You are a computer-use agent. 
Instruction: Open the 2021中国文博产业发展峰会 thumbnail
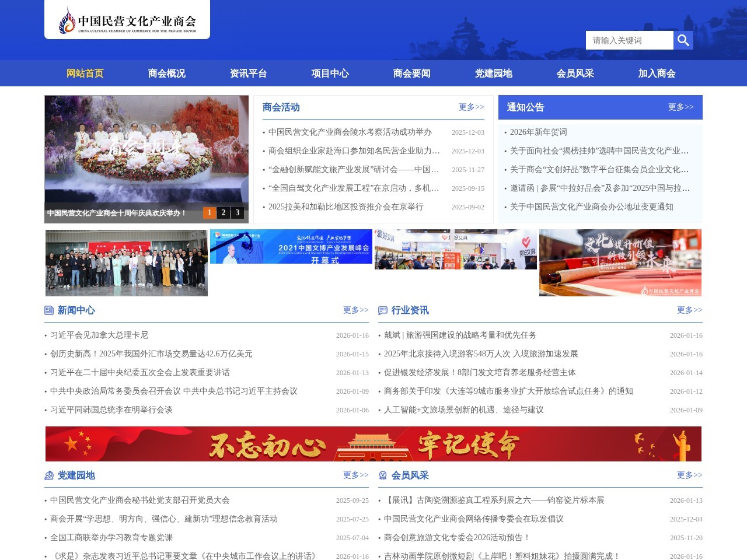tap(291, 247)
